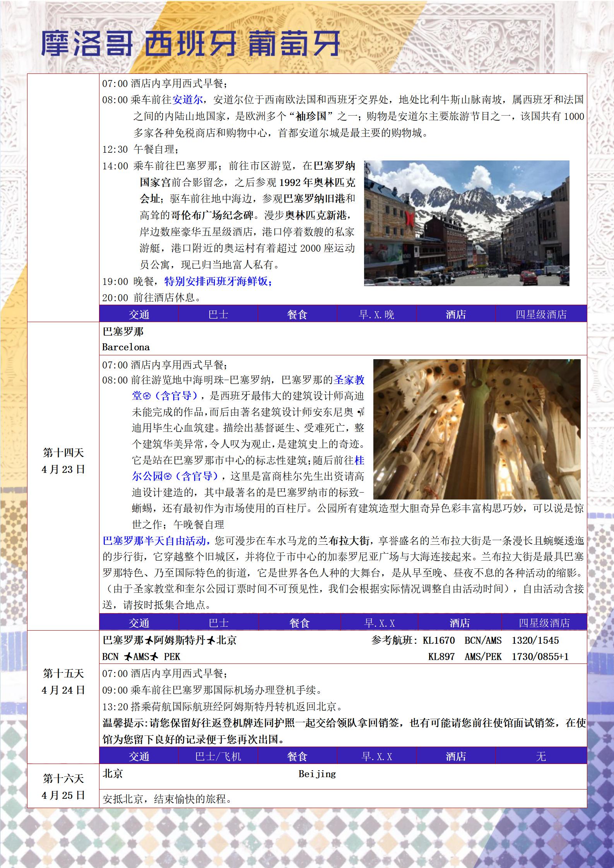Click 巴士 in the 早.X.晚 row
Screen dimensions: 614x868
coord(218,314)
